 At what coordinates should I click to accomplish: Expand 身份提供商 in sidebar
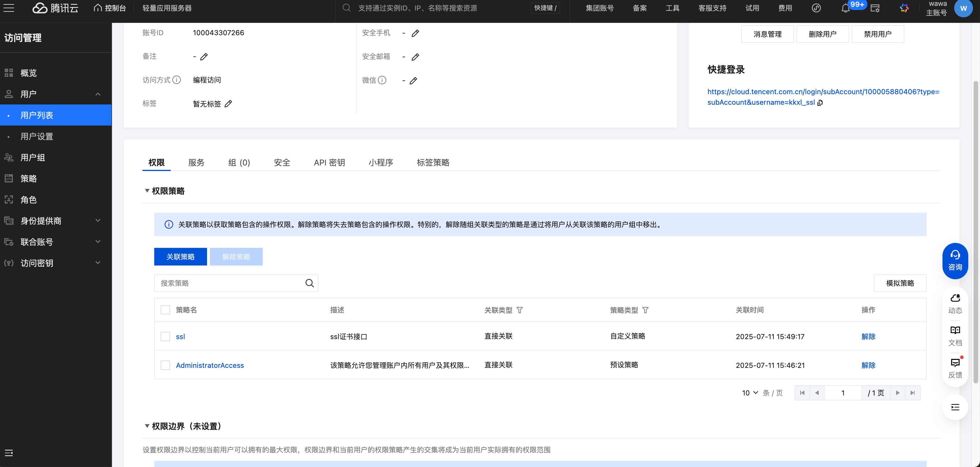[98, 221]
